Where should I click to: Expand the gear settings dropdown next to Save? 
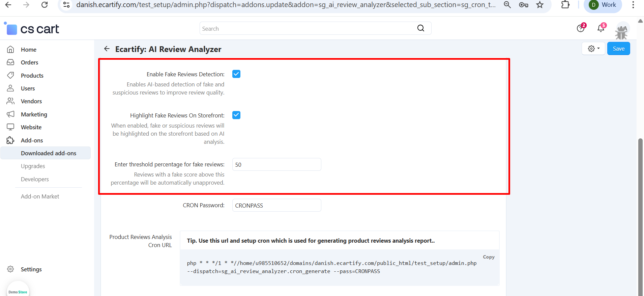pos(593,49)
